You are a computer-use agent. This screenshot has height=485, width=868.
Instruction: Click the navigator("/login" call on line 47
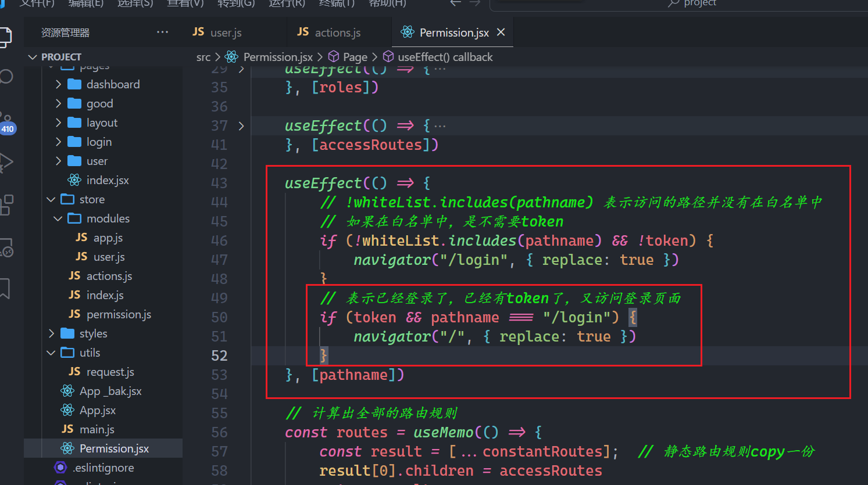pos(430,260)
